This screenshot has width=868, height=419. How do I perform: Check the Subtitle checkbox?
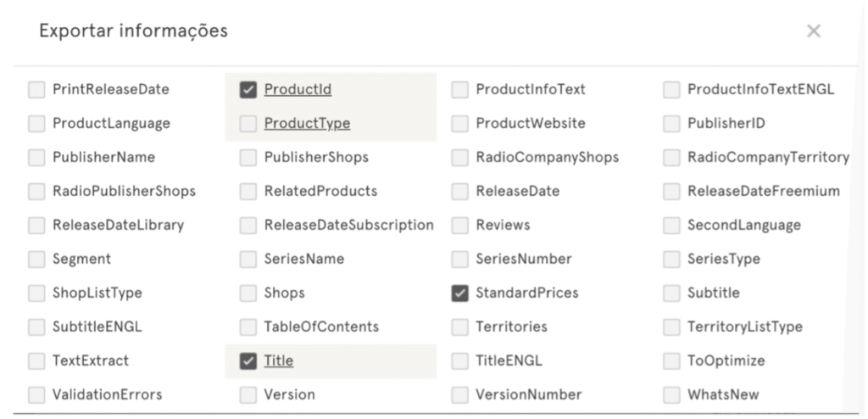[672, 293]
